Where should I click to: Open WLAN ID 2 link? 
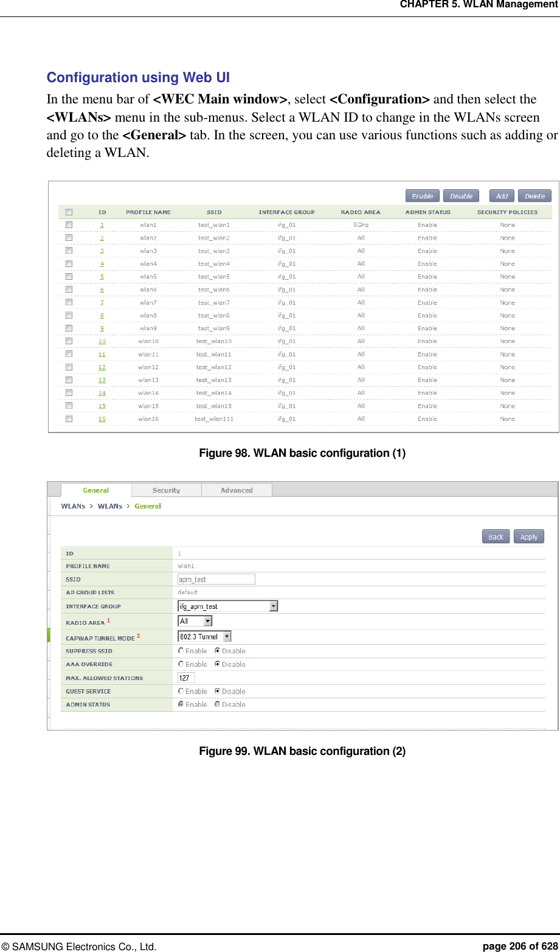coord(102,238)
